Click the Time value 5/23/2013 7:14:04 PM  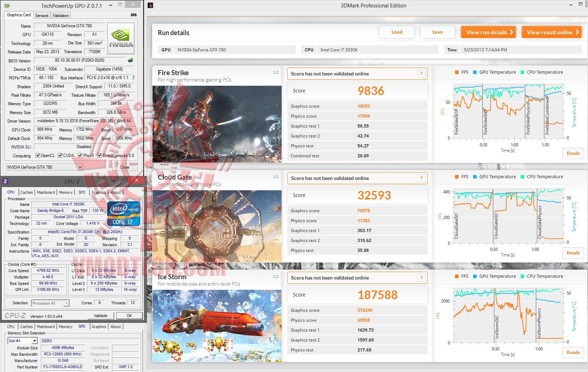coord(486,50)
